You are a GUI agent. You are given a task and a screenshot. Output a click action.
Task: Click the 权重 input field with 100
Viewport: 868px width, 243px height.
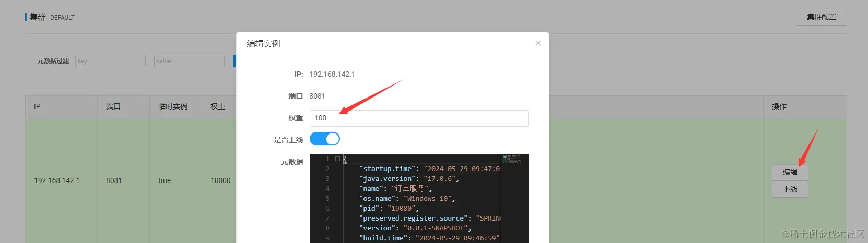pyautogui.click(x=419, y=118)
